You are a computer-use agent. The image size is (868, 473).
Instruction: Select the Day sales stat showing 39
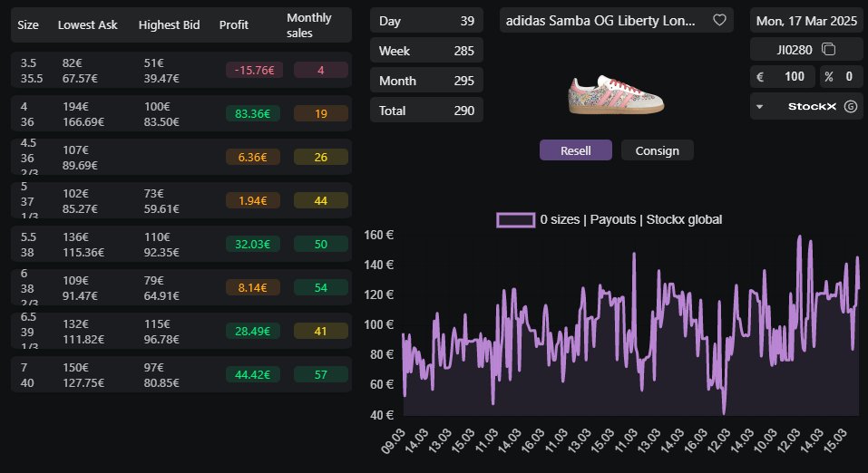[426, 21]
